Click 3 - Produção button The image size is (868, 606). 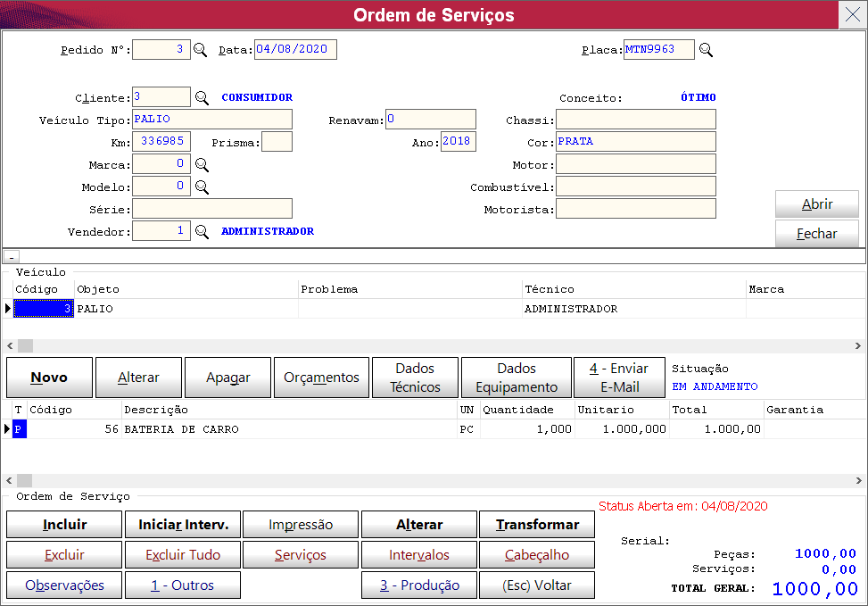pos(419,585)
